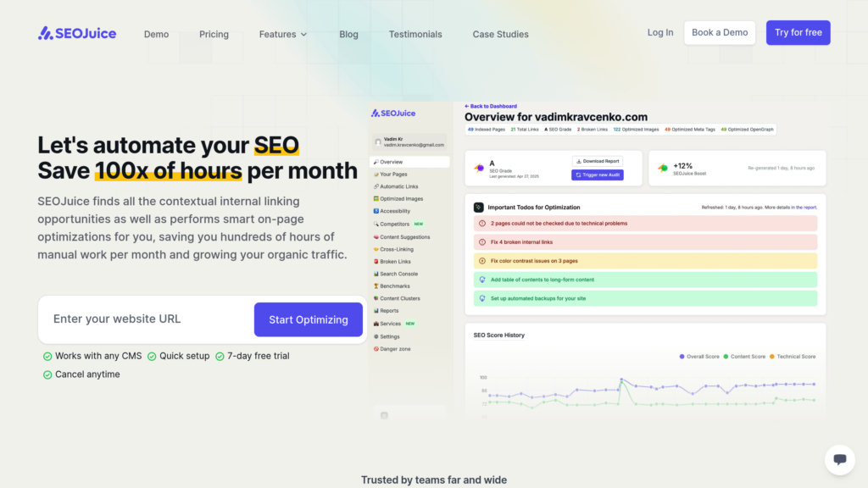Click Download Report button
This screenshot has height=488, width=868.
click(598, 161)
